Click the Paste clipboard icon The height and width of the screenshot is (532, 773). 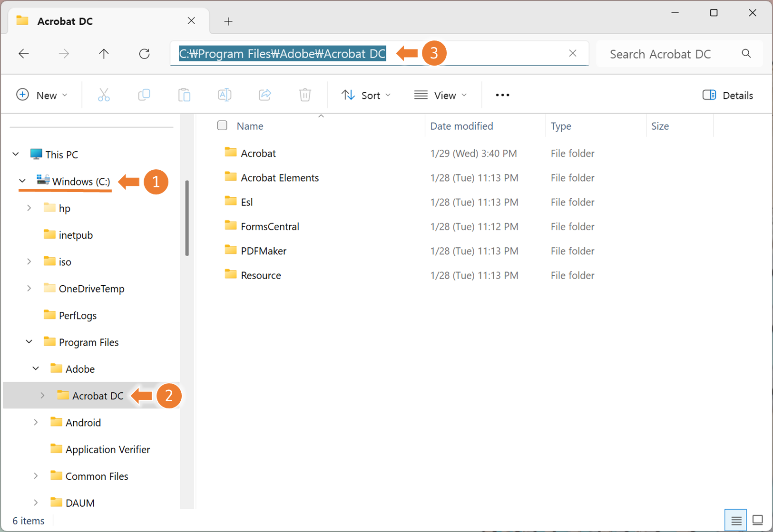tap(184, 95)
